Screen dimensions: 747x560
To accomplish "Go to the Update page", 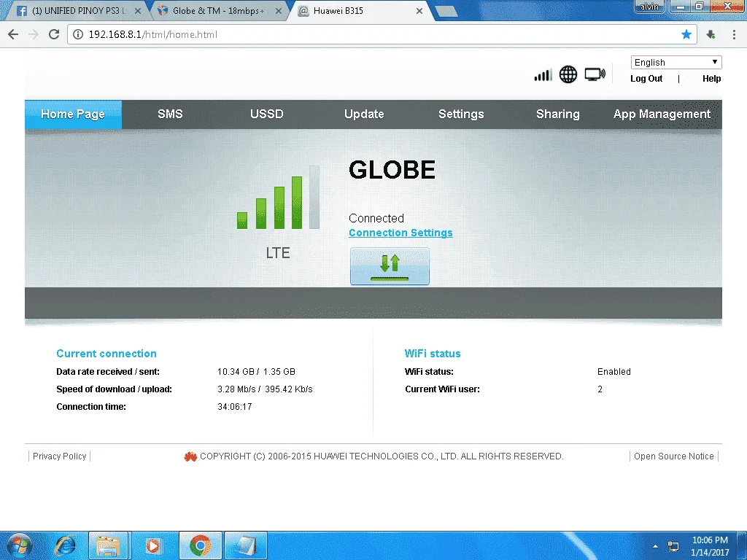I will [x=364, y=114].
